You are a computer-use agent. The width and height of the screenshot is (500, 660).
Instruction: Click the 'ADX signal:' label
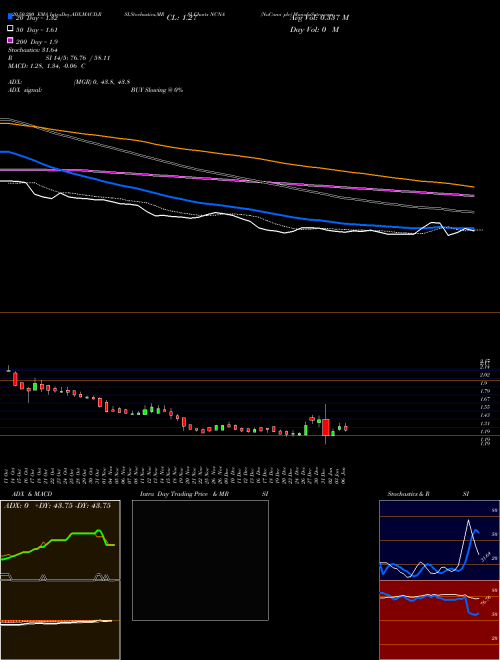coord(25,90)
